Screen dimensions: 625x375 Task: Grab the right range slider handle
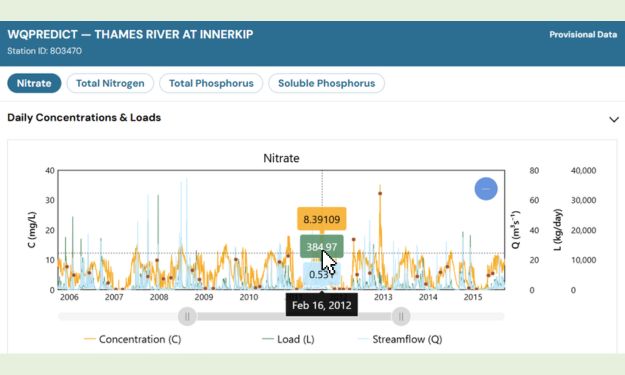(401, 316)
